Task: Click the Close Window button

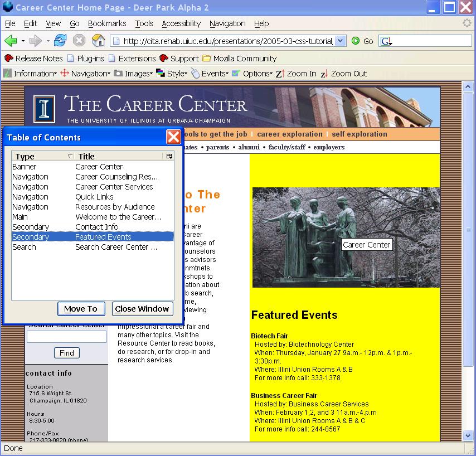Action: 142,309
